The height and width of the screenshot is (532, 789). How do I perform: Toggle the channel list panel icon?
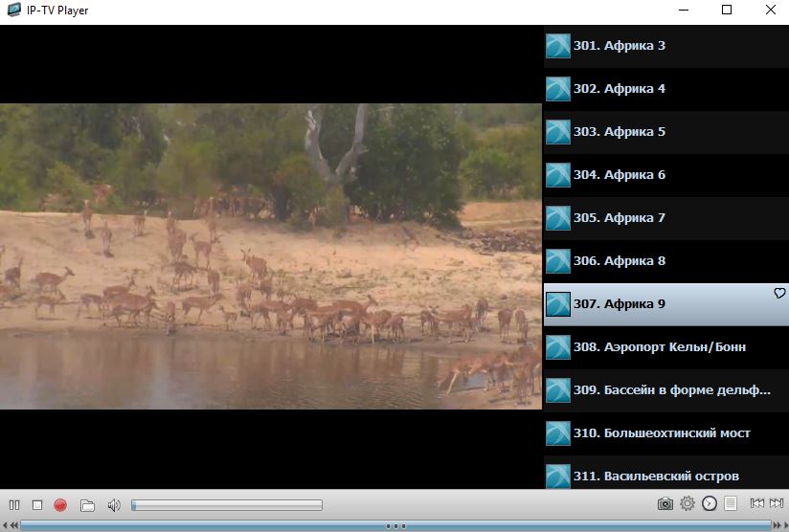coord(731,503)
